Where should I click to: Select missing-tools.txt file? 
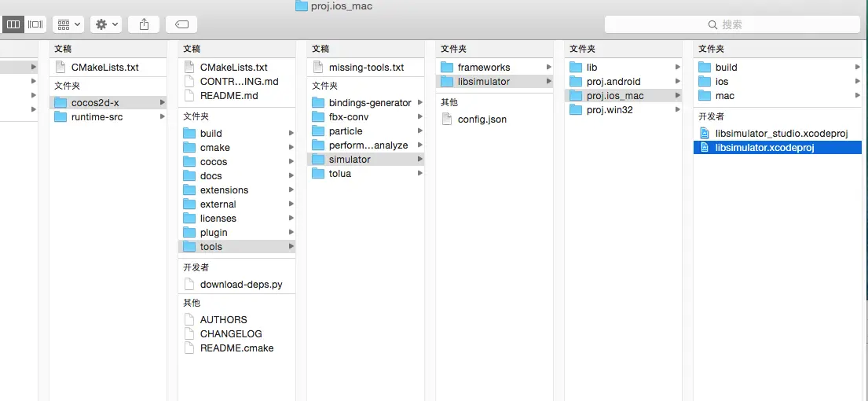(x=365, y=68)
